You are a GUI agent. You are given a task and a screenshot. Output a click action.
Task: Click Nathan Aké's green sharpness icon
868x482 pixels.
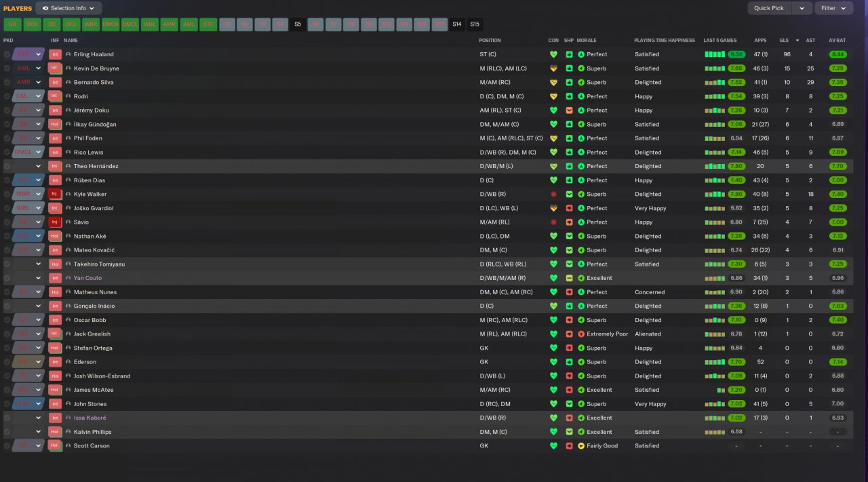tap(569, 236)
